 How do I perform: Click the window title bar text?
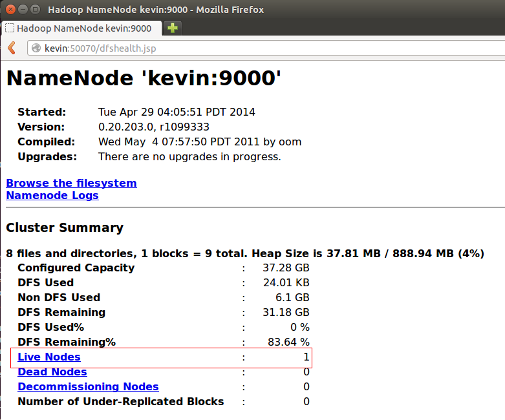click(x=156, y=10)
